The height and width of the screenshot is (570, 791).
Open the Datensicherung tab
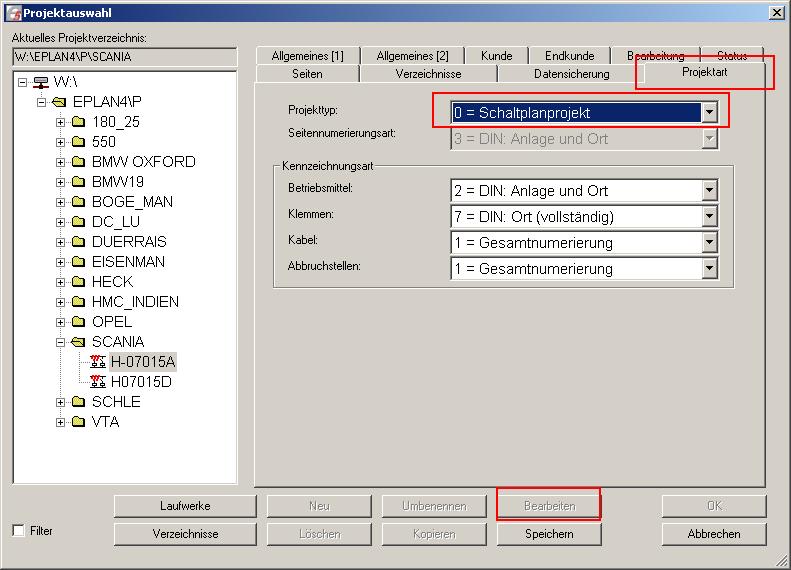tap(572, 74)
